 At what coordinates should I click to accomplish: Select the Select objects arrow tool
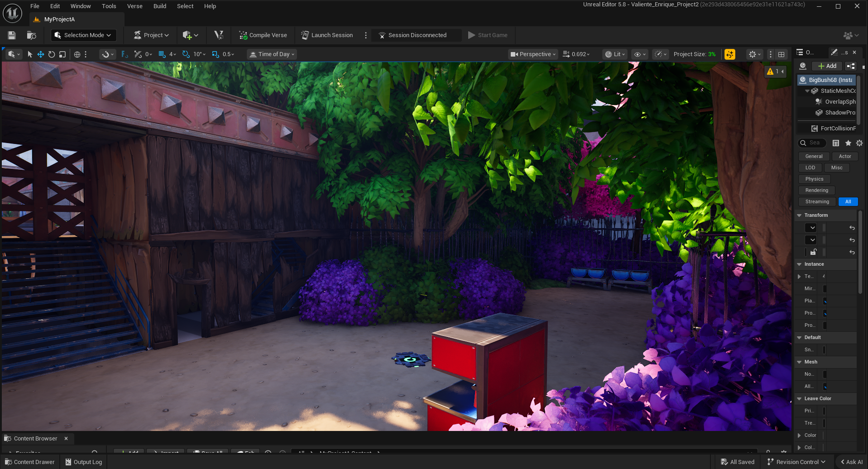click(x=30, y=54)
